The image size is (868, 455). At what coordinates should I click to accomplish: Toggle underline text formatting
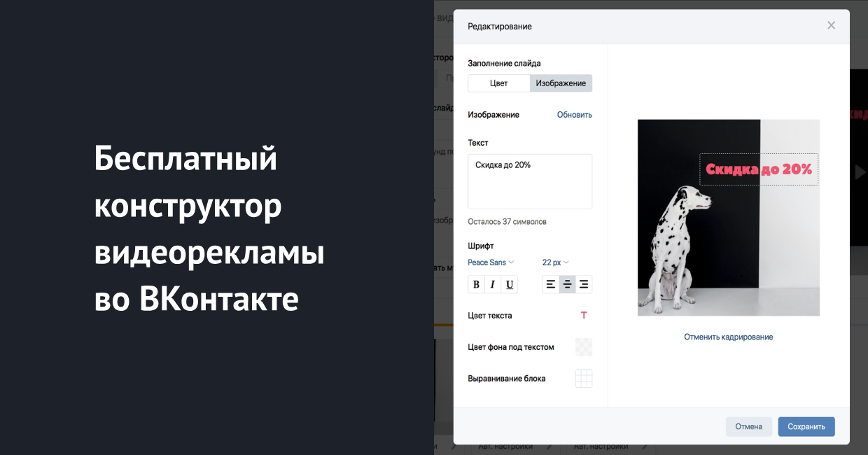(510, 284)
